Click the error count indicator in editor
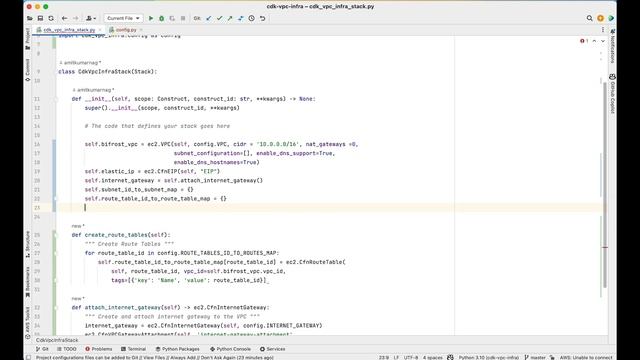 point(584,41)
